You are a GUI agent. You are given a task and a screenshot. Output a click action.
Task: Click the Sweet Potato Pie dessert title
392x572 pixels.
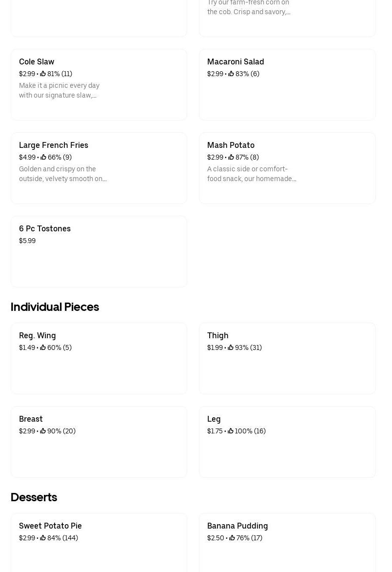click(x=50, y=526)
